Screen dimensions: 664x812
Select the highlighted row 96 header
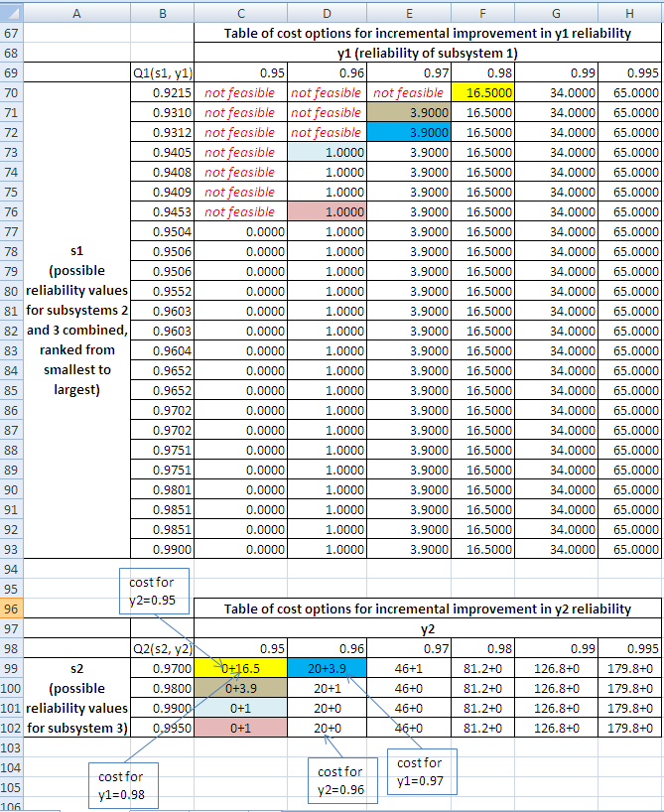pyautogui.click(x=11, y=609)
